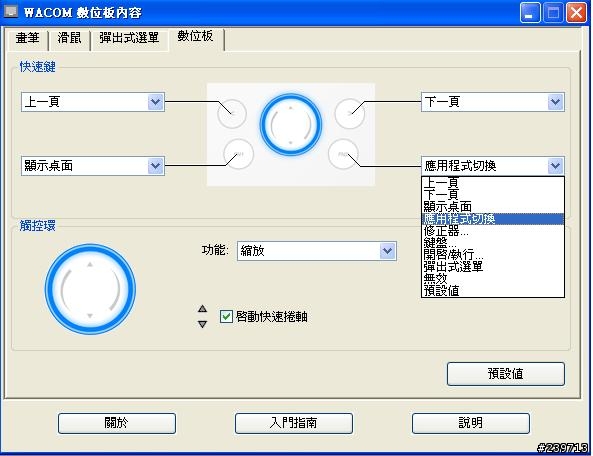This screenshot has height=456, width=593.
Task: Switch to the 滑鼠 tab
Action: [69, 39]
